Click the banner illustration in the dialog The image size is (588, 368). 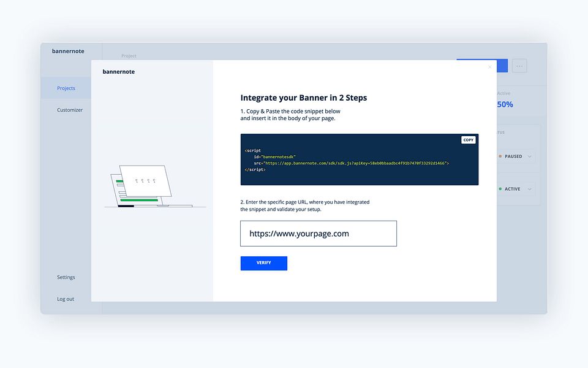click(x=154, y=186)
